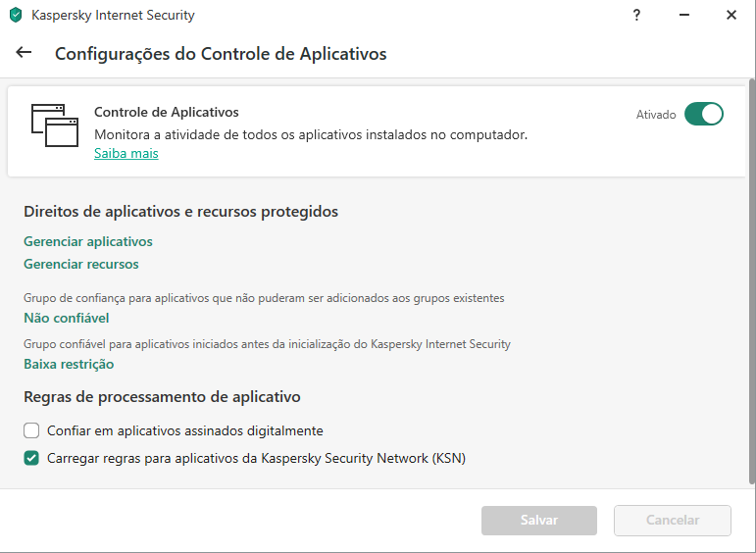The height and width of the screenshot is (553, 756).
Task: Disable the Controle de Aplicativos switch
Action: tap(703, 114)
